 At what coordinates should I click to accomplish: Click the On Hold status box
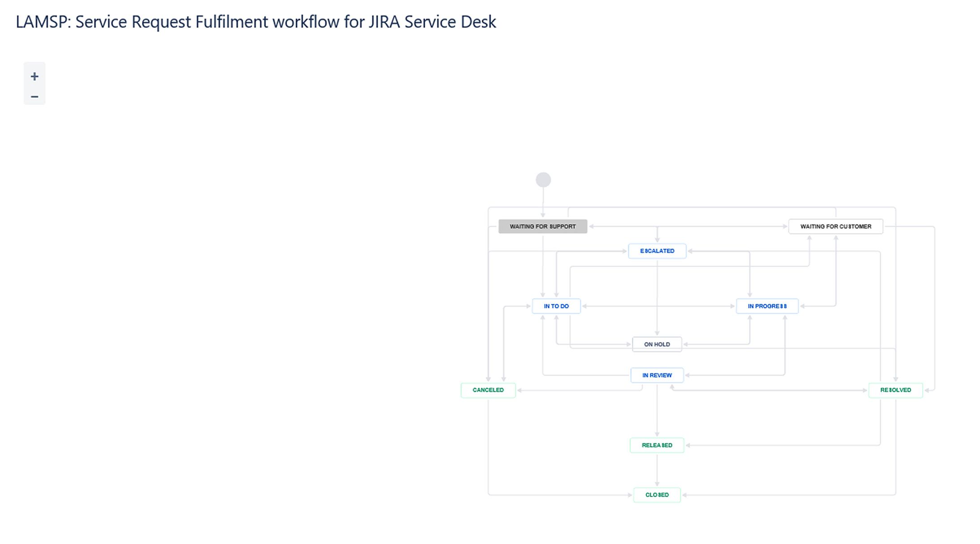[657, 344]
